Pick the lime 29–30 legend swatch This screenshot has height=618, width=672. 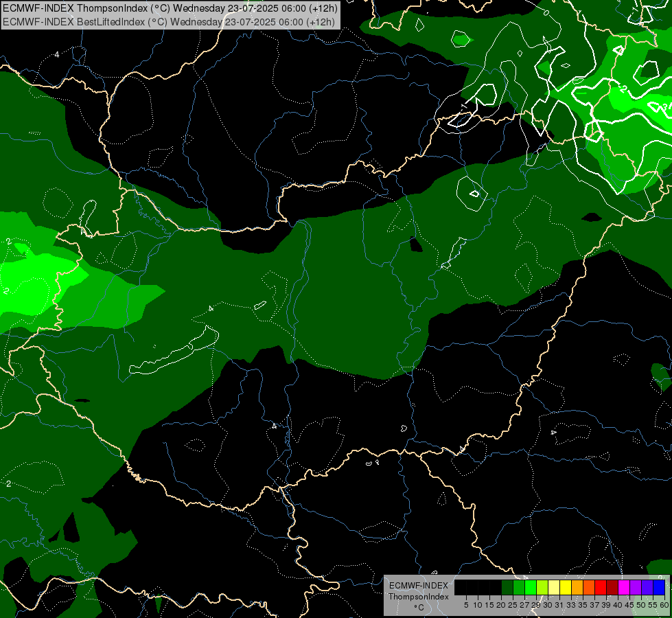pyautogui.click(x=542, y=587)
